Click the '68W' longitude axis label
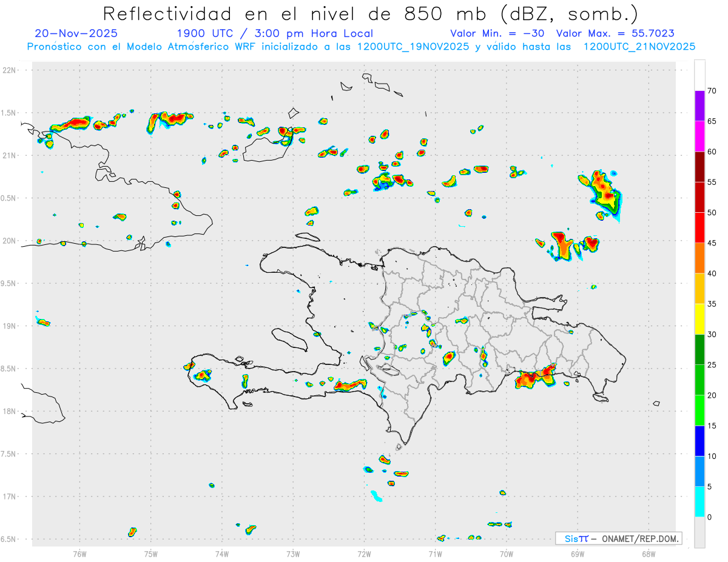The width and height of the screenshot is (728, 562). 649,554
